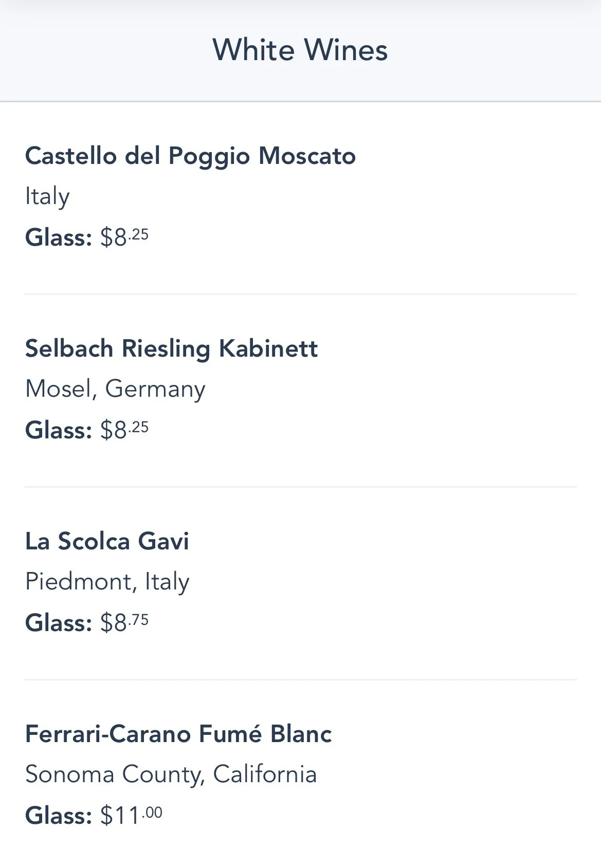Tap the White Wines section header
The image size is (601, 868).
[x=300, y=50]
